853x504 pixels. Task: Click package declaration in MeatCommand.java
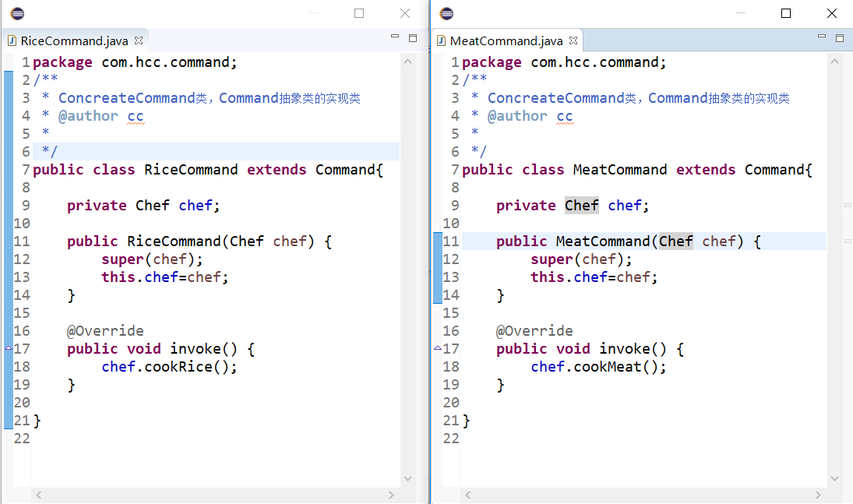(x=564, y=62)
